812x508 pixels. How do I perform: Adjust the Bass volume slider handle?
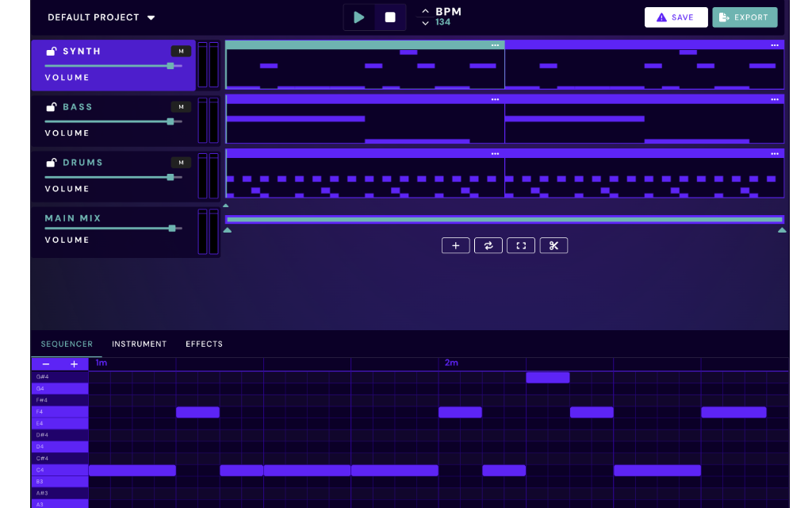pyautogui.click(x=170, y=121)
